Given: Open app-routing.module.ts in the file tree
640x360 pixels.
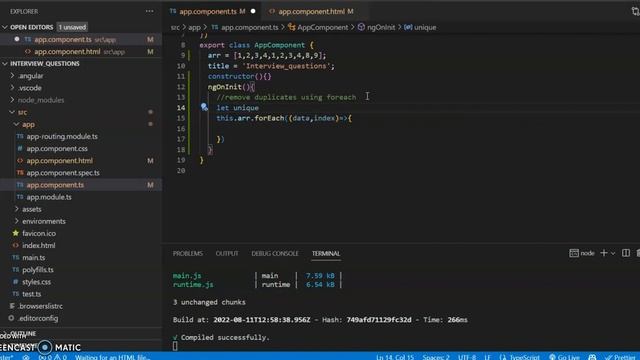Looking at the screenshot, I should (62, 136).
